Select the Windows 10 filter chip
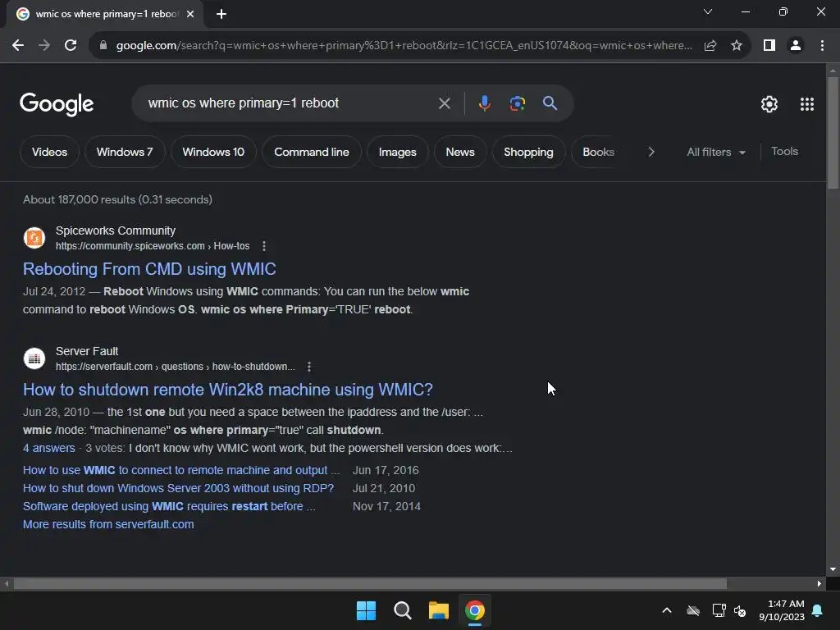Screen dimensions: 840x630 pos(213,152)
